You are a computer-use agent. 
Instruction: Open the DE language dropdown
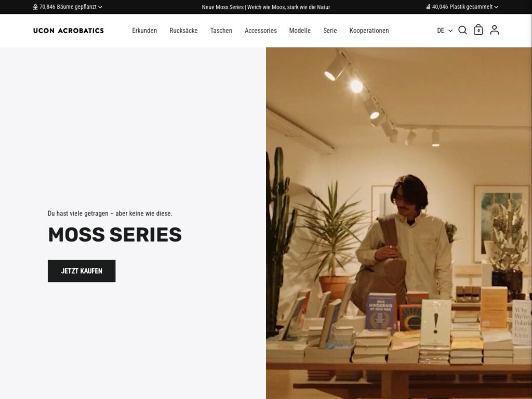click(445, 31)
